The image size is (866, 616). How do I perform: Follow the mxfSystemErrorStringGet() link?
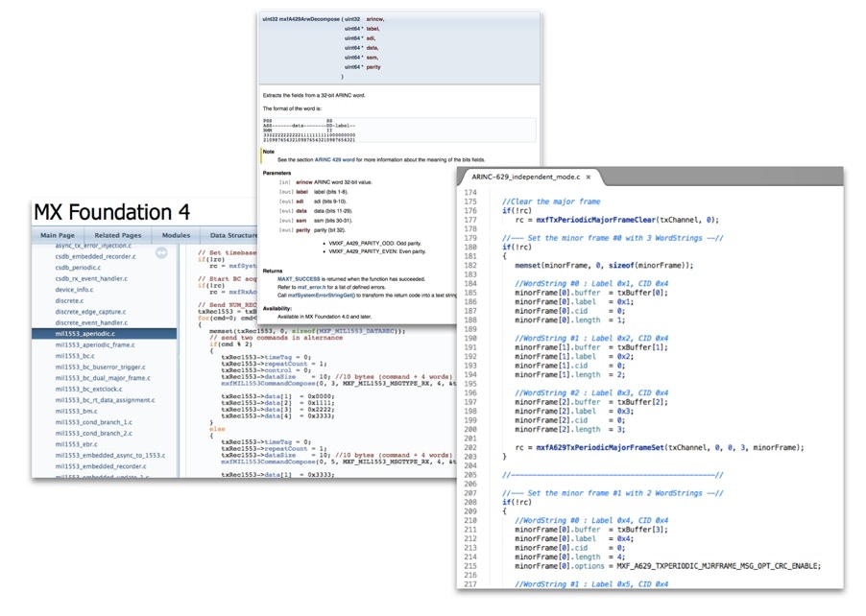(x=321, y=296)
